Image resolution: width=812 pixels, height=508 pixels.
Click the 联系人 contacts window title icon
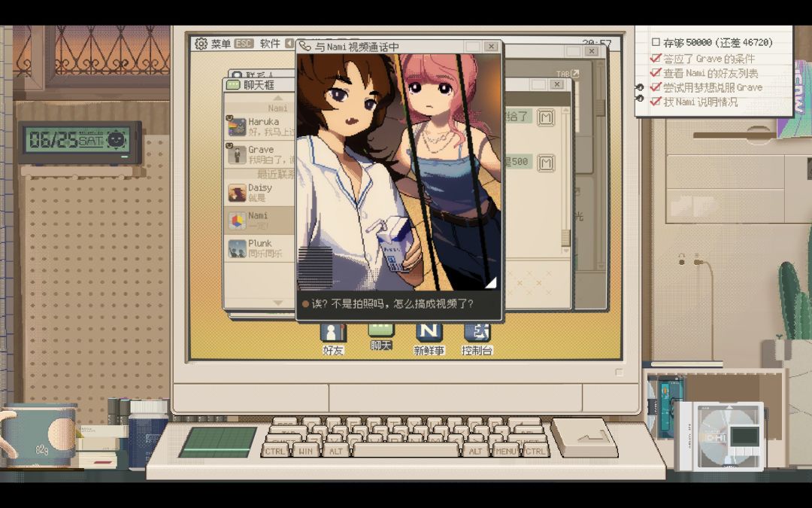pos(237,75)
